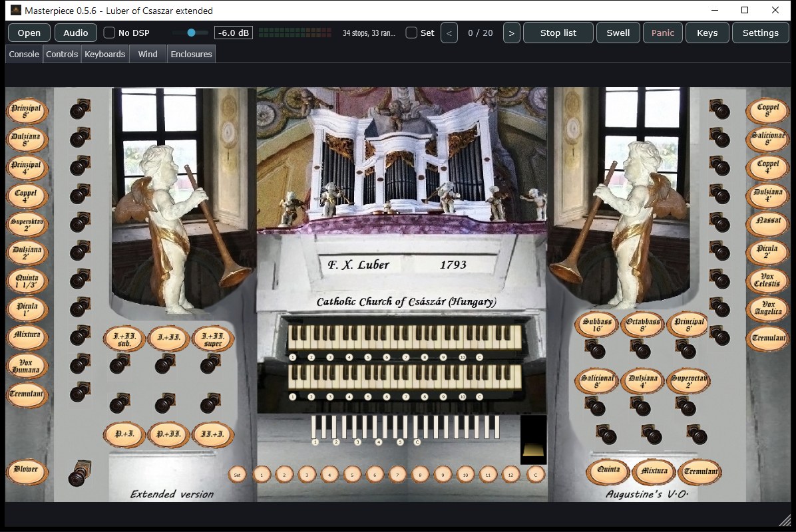Pull the bottom-right Mixtura stop
796x532 pixels.
click(x=654, y=471)
